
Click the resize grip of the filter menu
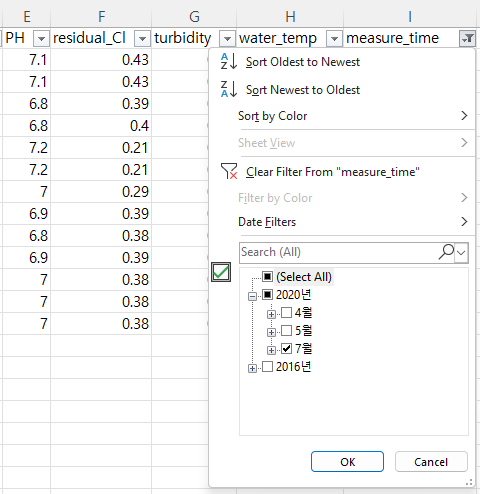[x=469, y=482]
